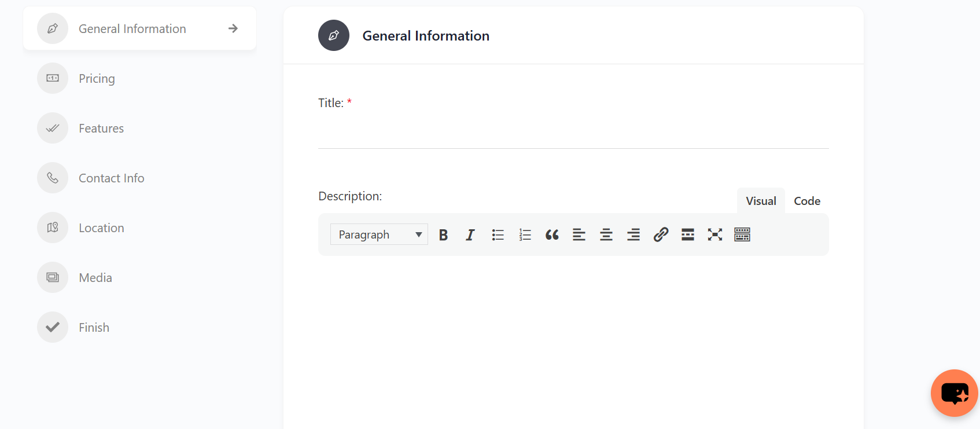Insert Read More tag
Screen dimensions: 980x429
[x=688, y=234]
